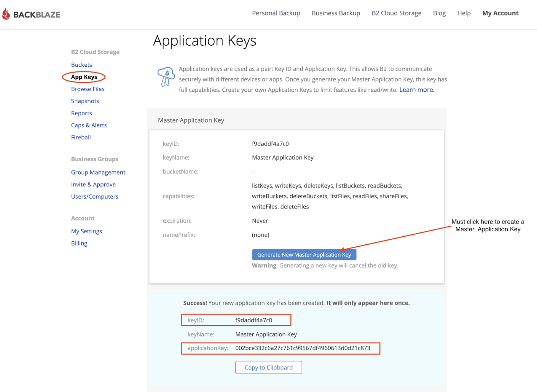
Task: Open Group Management
Action: pos(98,172)
